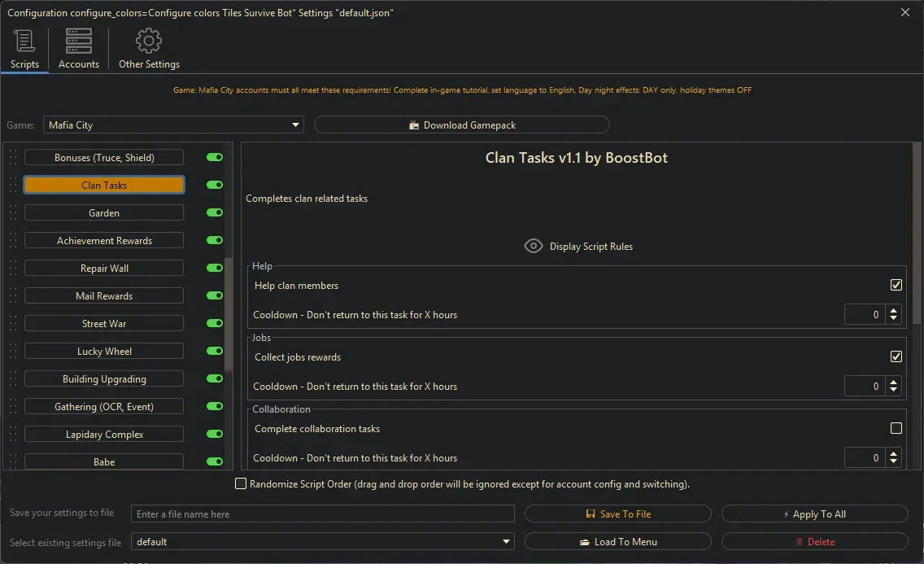
Task: Select the Lucky Wheel script
Action: coord(104,351)
